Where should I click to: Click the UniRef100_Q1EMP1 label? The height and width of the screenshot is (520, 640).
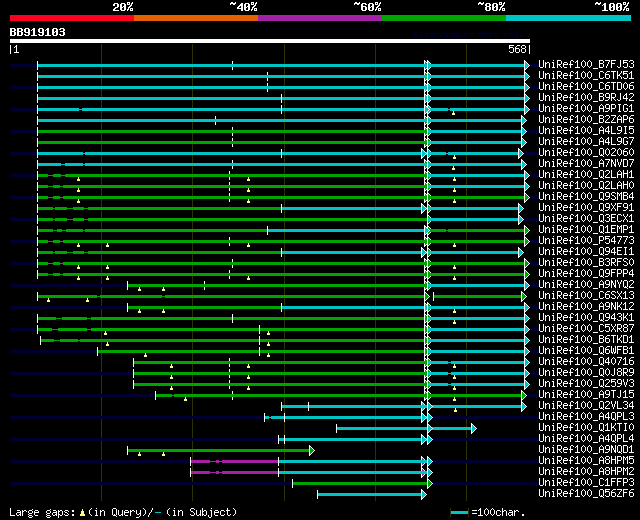click(586, 230)
